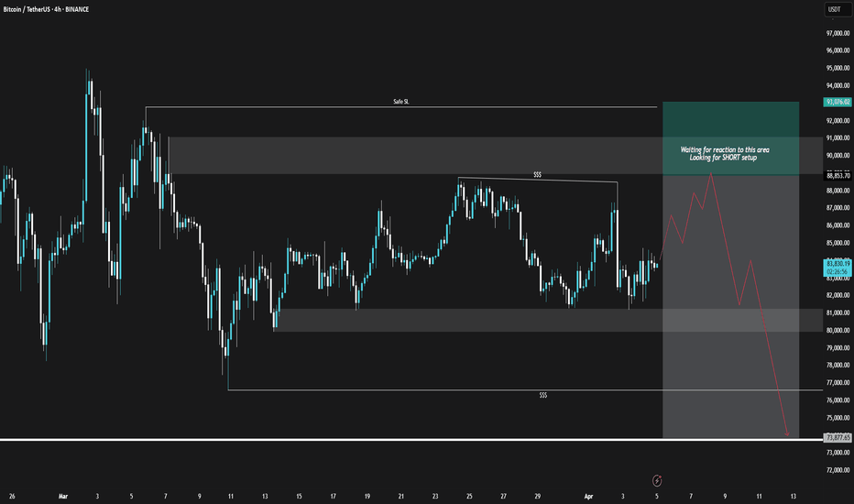Click the 'Apr' date on time axis
This screenshot has height=504, width=854.
(588, 497)
